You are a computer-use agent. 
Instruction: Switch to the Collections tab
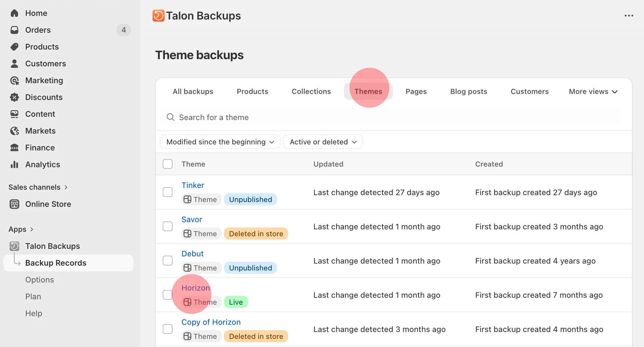pos(311,92)
